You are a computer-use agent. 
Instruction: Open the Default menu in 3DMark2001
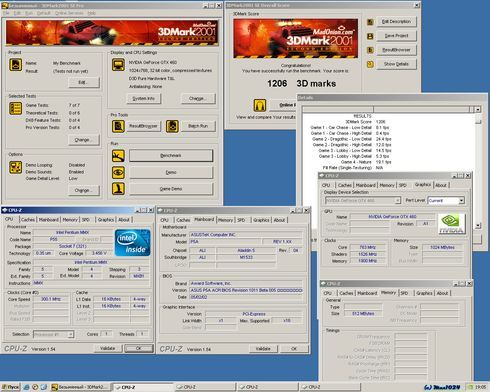43,13
